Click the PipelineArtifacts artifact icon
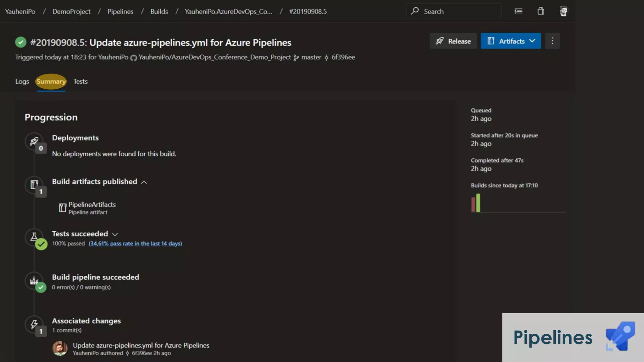This screenshot has height=362, width=644. coord(63,208)
